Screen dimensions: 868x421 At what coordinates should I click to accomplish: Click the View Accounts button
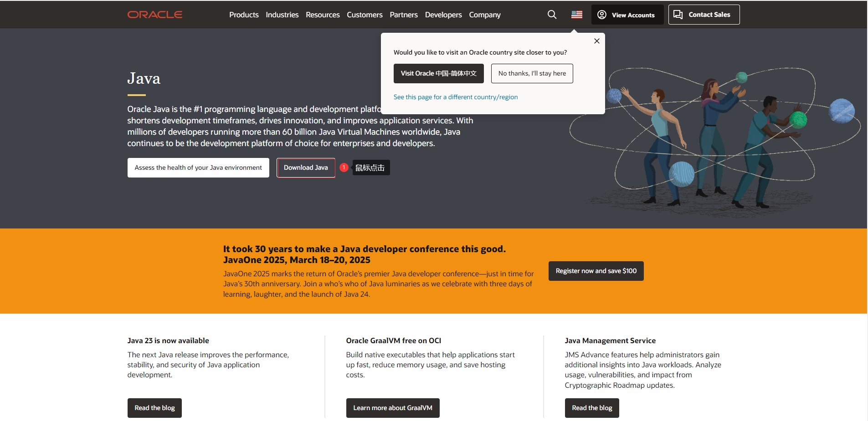click(627, 15)
